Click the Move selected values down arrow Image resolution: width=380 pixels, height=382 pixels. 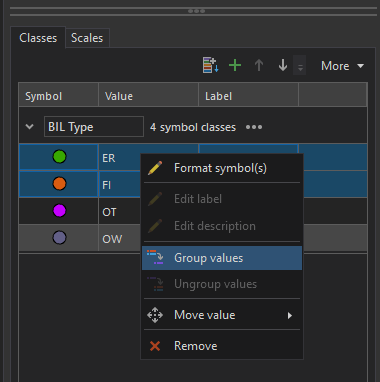pos(283,65)
